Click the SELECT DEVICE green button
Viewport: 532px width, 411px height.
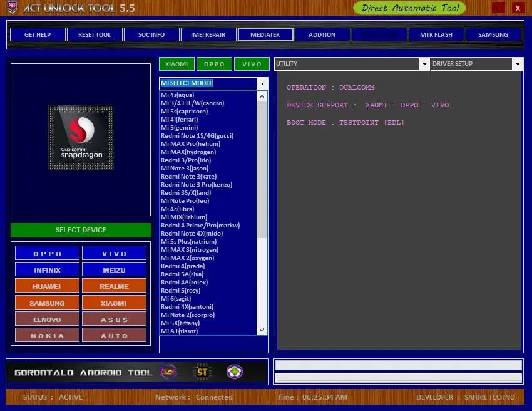pyautogui.click(x=81, y=230)
